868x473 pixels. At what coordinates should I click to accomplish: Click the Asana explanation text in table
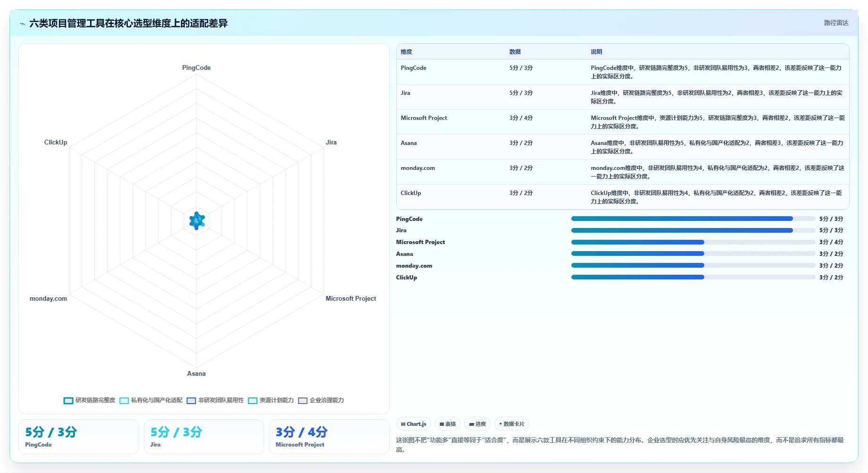click(717, 147)
